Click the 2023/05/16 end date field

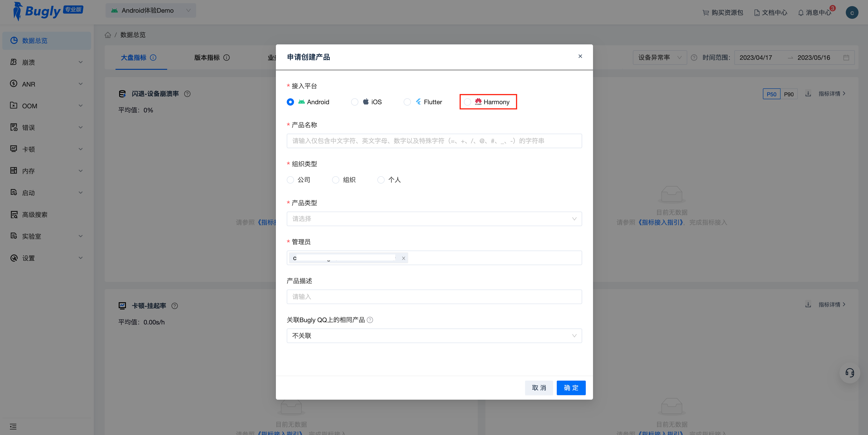pyautogui.click(x=814, y=58)
